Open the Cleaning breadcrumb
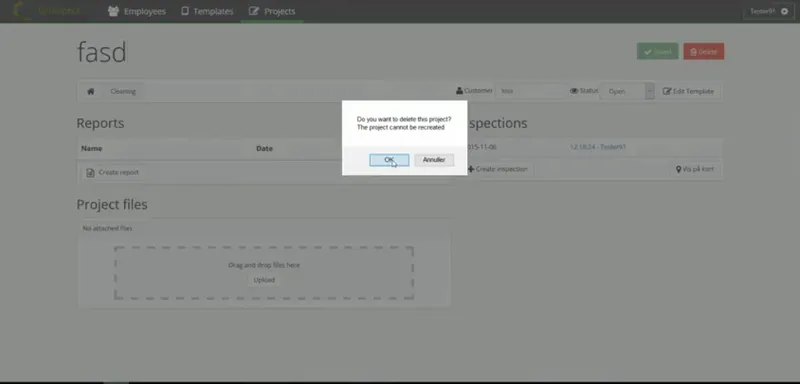This screenshot has height=384, width=800. (x=123, y=91)
